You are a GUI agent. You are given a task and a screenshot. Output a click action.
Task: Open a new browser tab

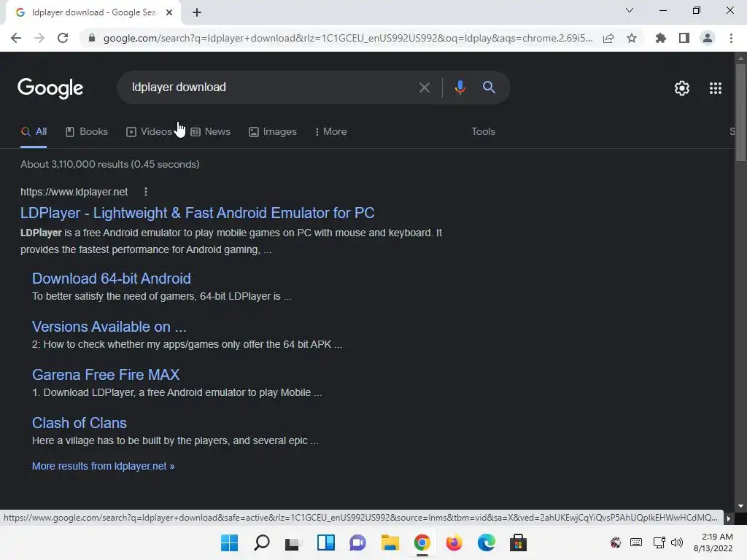[197, 13]
